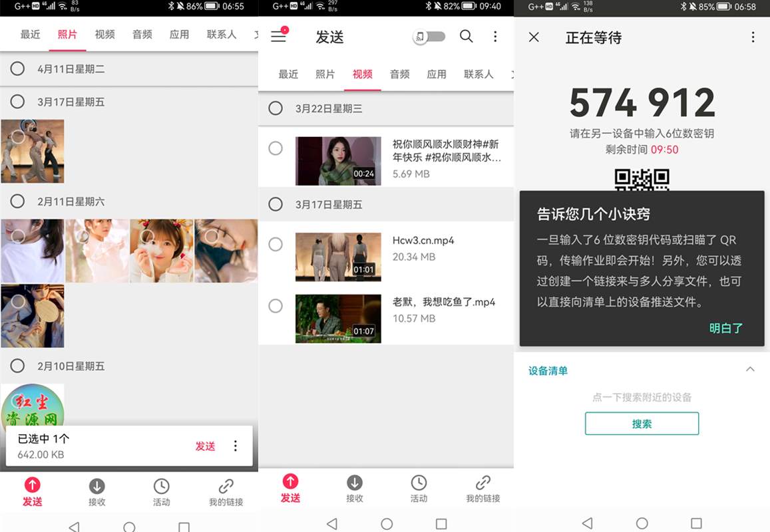Tap 接收 download icon below the video list

coord(355,489)
